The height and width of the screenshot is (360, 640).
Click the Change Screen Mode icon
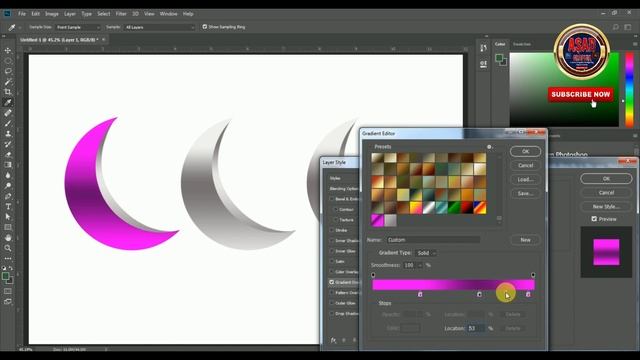tap(8, 302)
